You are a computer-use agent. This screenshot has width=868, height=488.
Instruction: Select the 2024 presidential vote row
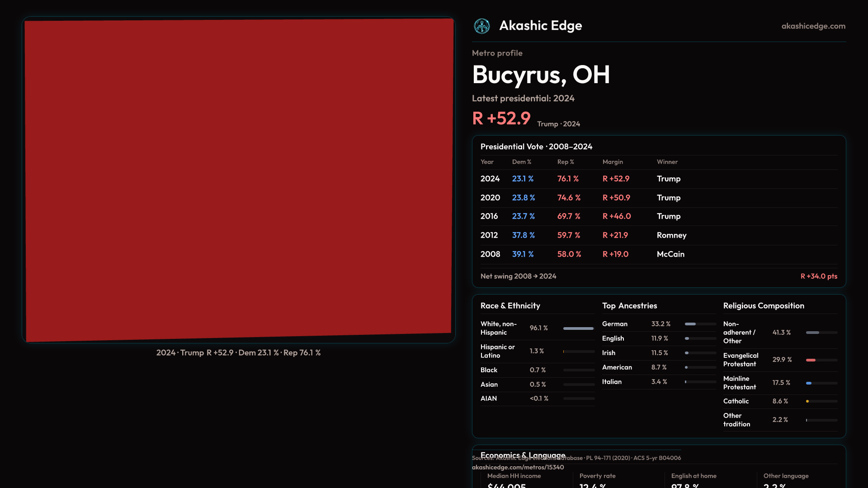click(x=659, y=179)
